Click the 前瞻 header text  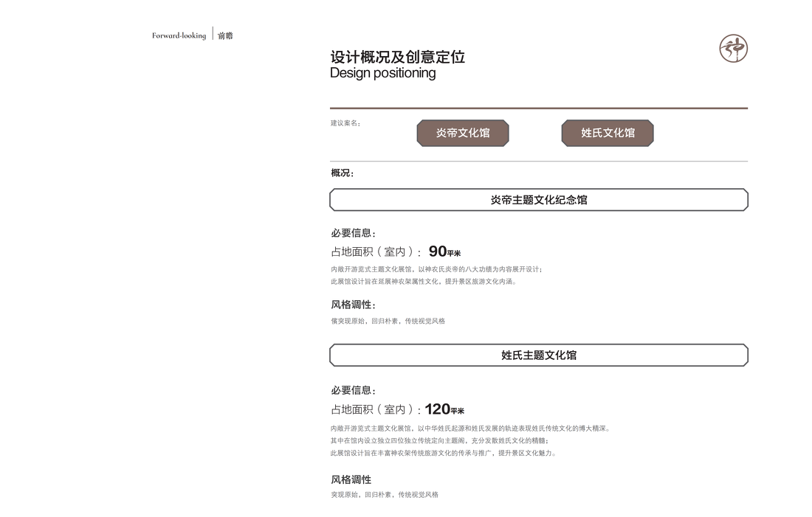point(225,35)
